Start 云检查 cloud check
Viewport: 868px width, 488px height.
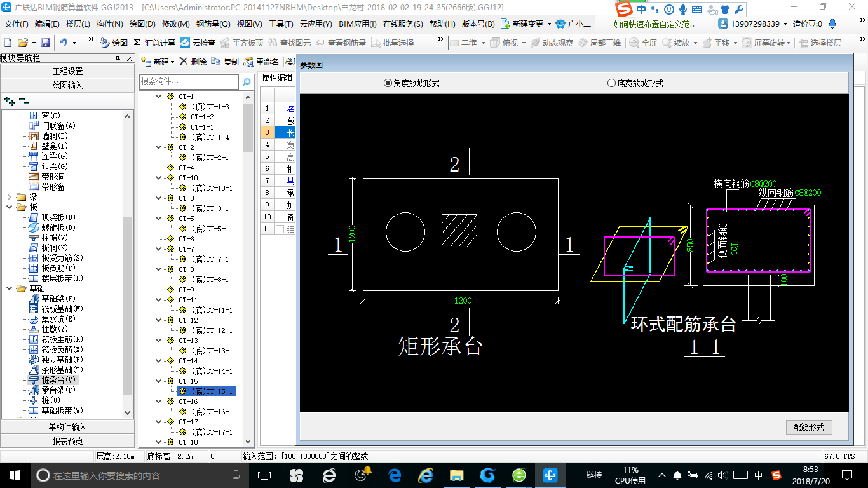click(198, 43)
